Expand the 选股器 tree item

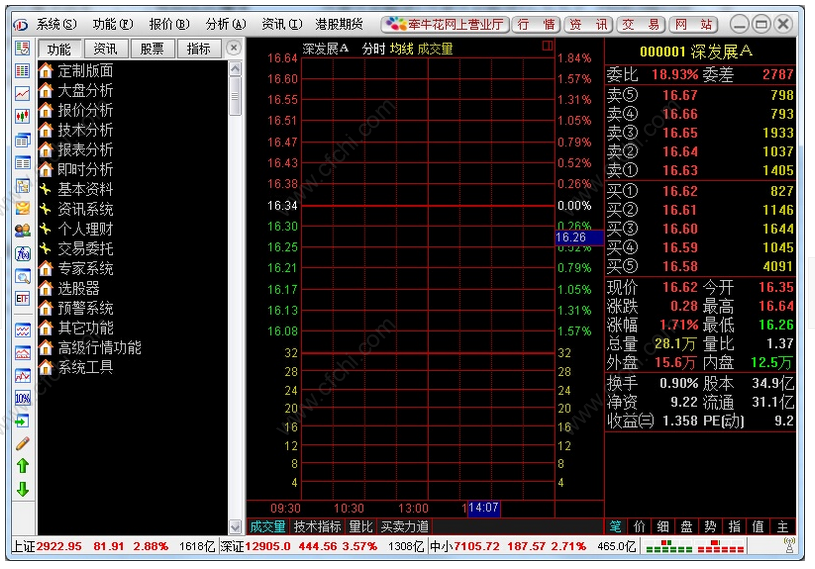(69, 288)
